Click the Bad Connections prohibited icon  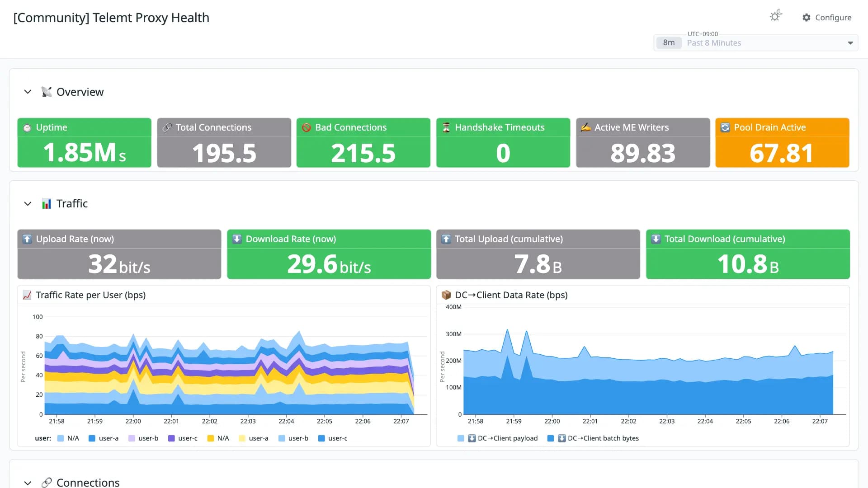pyautogui.click(x=307, y=128)
